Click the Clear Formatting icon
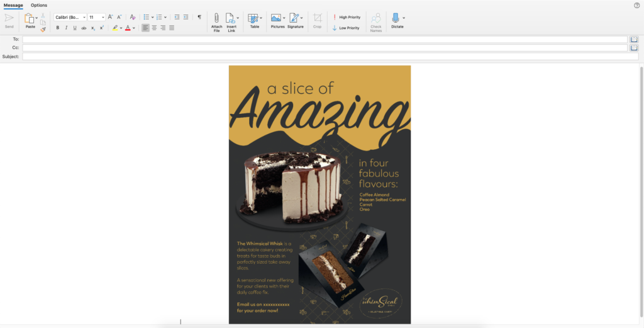 pos(133,17)
